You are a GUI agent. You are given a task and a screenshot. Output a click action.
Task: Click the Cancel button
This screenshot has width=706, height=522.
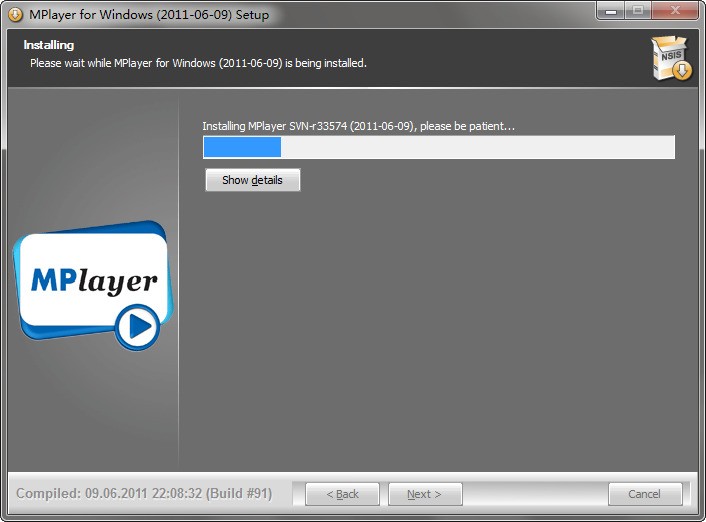coord(645,494)
